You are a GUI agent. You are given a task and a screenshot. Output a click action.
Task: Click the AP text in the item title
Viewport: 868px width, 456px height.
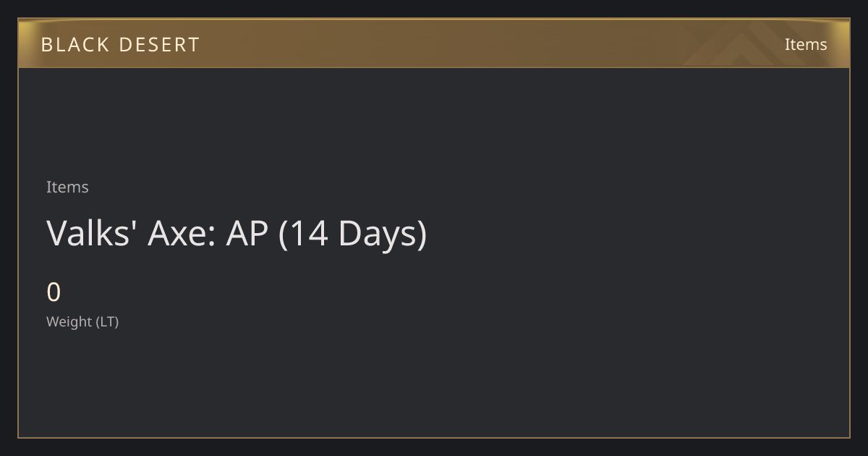click(x=247, y=234)
